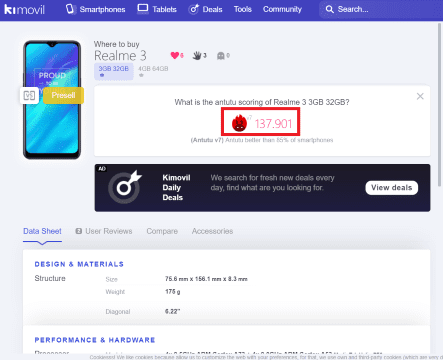Click the Antutu better than 85% text
The height and width of the screenshot is (360, 443).
tap(279, 140)
